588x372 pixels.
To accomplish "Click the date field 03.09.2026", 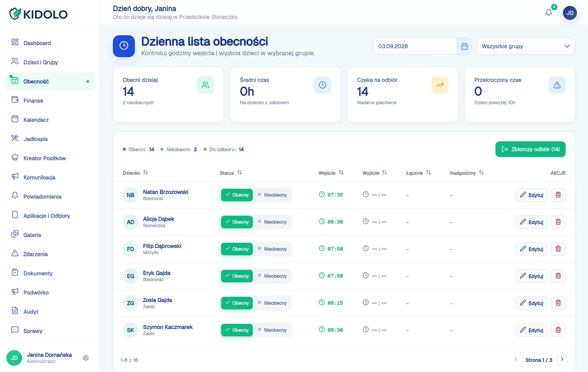I will click(x=415, y=46).
